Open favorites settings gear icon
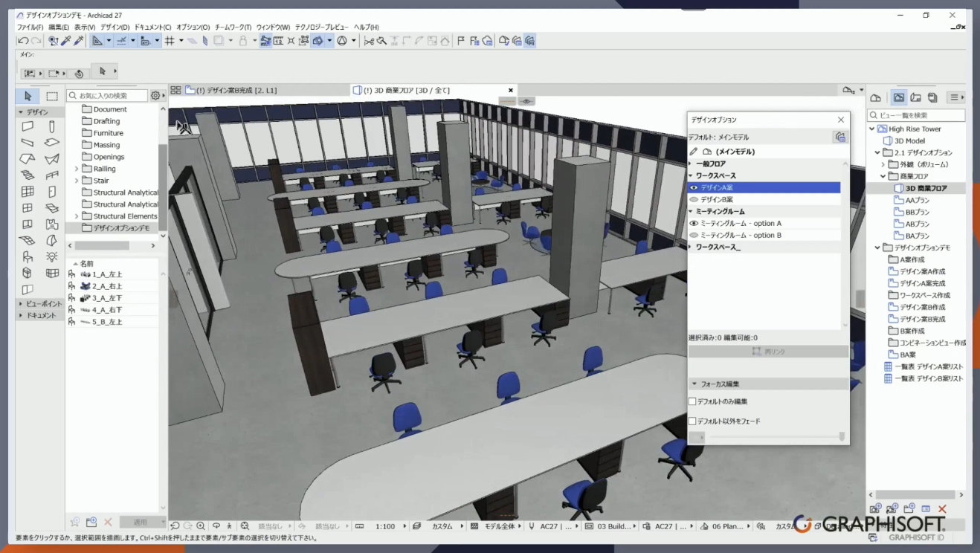The width and height of the screenshot is (980, 553). [x=155, y=96]
